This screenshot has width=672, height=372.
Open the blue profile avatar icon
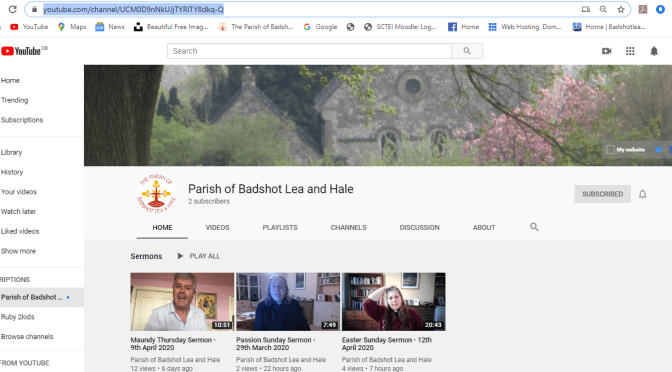660,9
